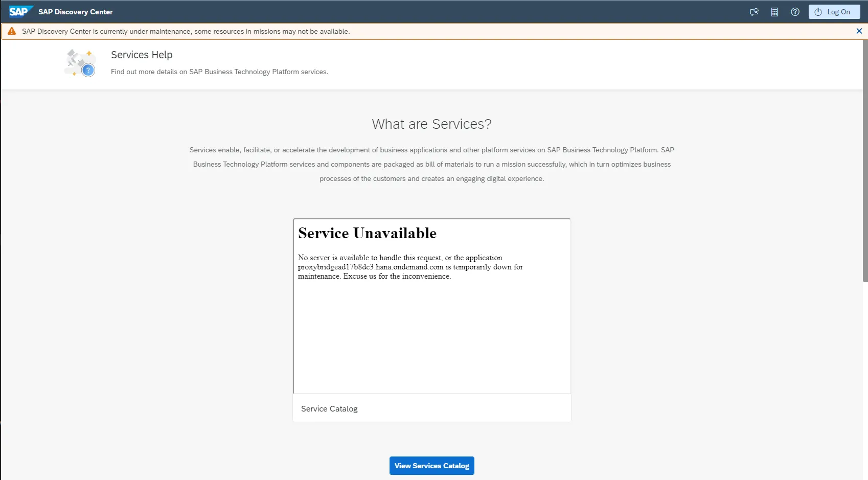Screen dimensions: 868x480
Task: Click the maintenance warning message text
Action: (186, 31)
